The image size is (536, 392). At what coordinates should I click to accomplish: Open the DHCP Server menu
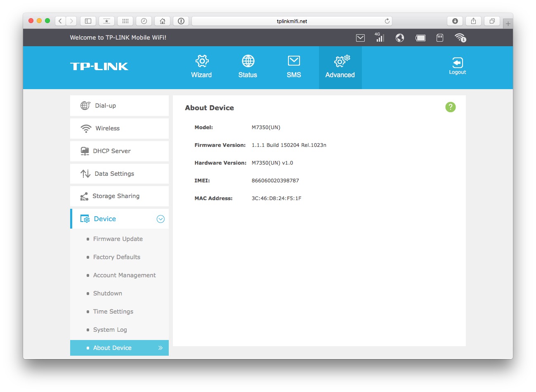tap(119, 151)
